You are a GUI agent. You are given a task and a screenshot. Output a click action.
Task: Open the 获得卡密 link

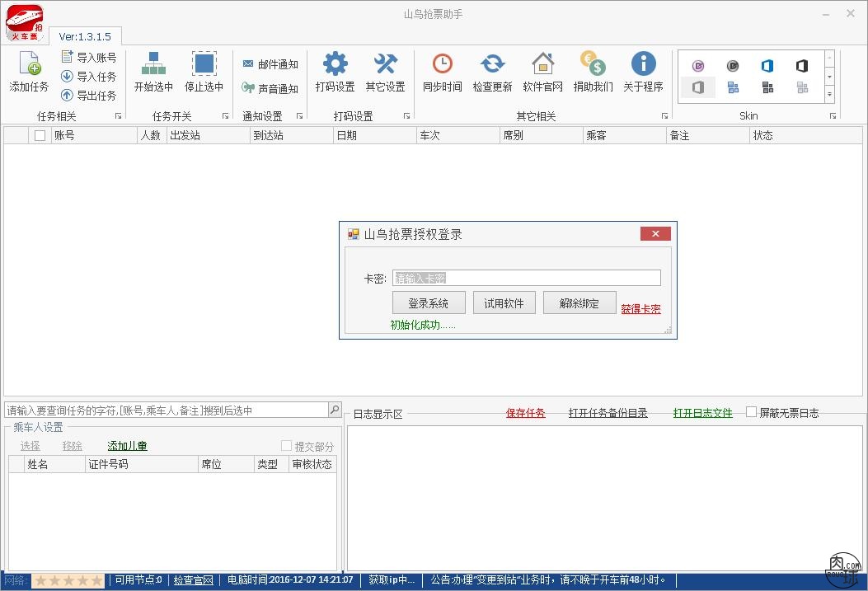(641, 309)
